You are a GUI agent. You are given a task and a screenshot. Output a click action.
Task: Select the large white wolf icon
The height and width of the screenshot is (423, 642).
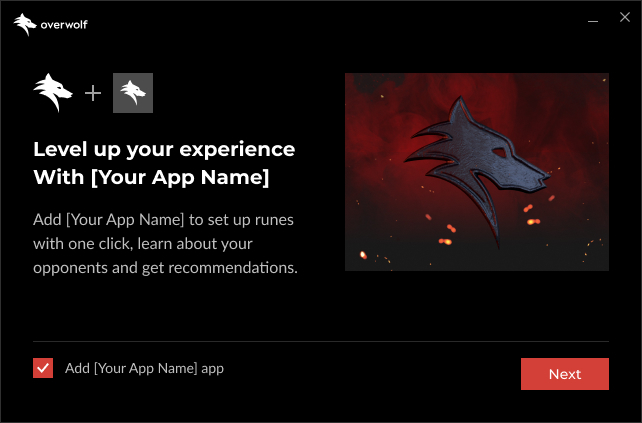[x=53, y=93]
